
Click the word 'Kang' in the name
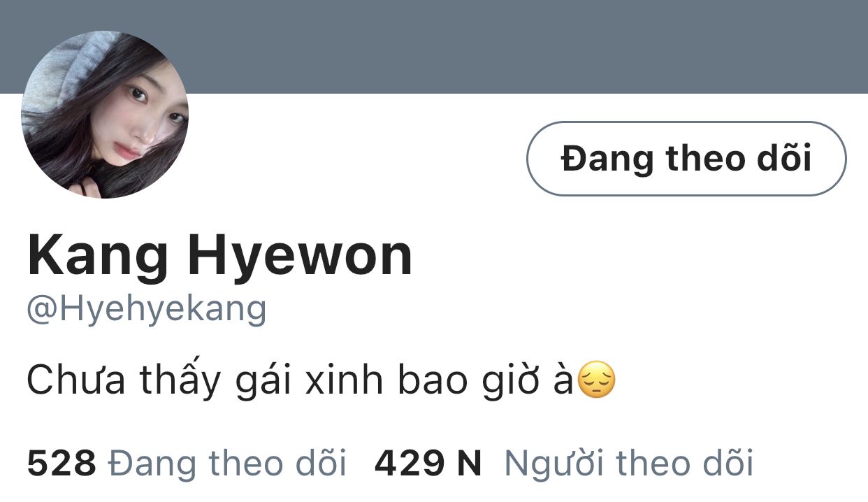click(98, 258)
